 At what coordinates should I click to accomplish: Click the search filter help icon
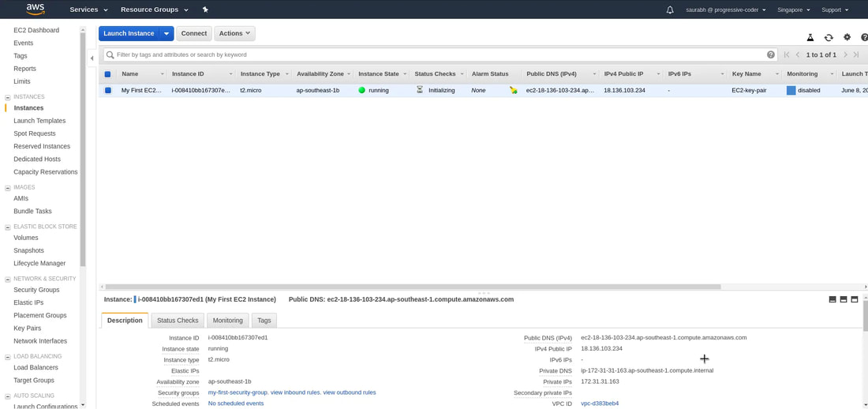point(771,54)
